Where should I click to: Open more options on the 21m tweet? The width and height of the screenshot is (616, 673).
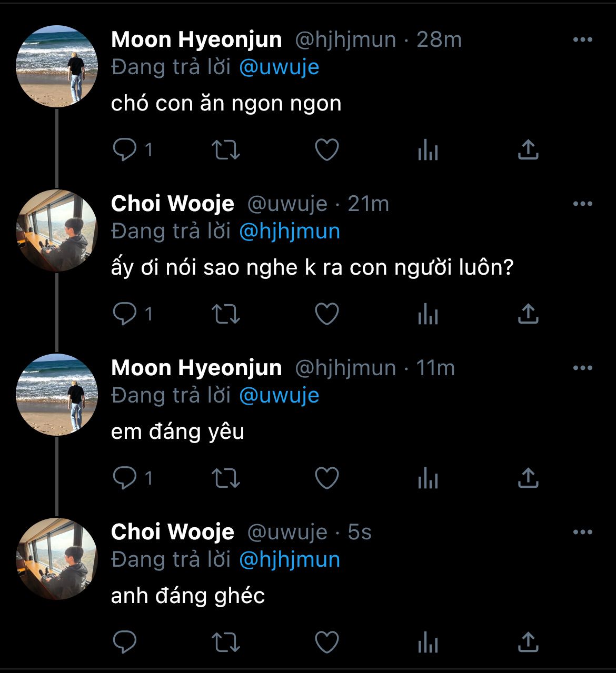(x=582, y=204)
